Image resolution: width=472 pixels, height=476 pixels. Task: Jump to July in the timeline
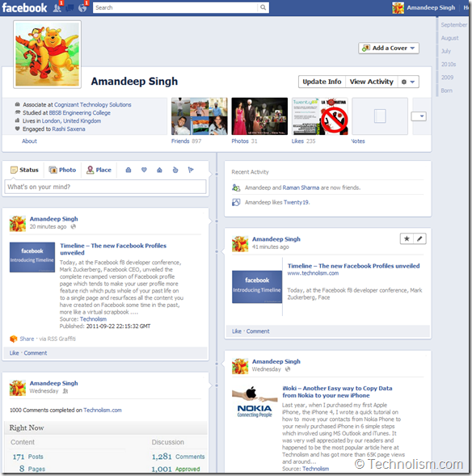pos(446,51)
